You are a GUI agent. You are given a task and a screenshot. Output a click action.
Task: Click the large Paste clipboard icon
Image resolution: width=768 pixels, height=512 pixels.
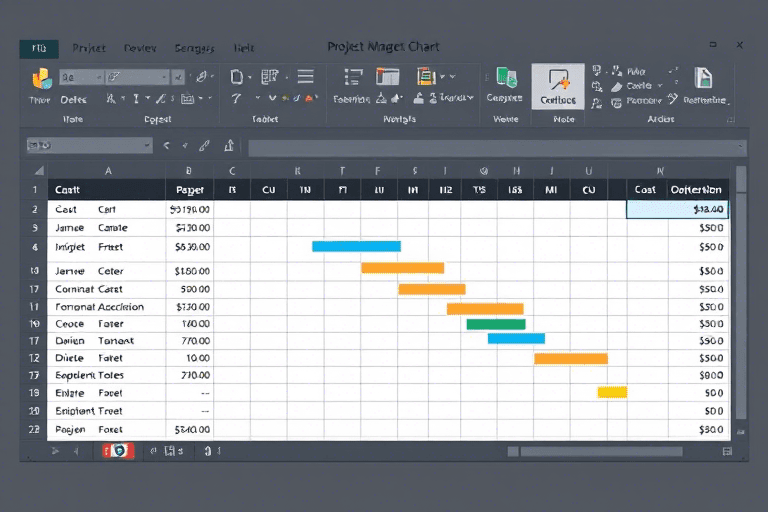pos(41,80)
